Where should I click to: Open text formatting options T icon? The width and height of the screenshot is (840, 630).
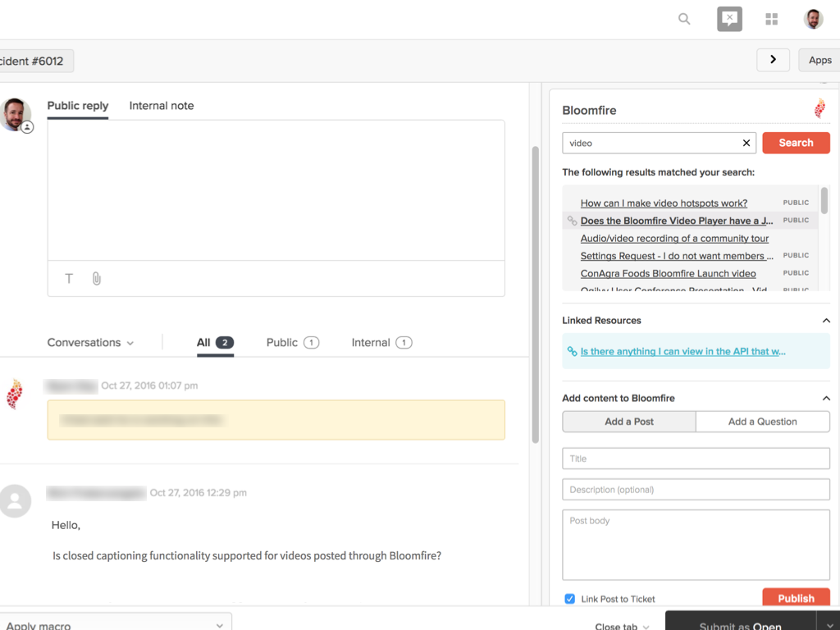point(69,279)
